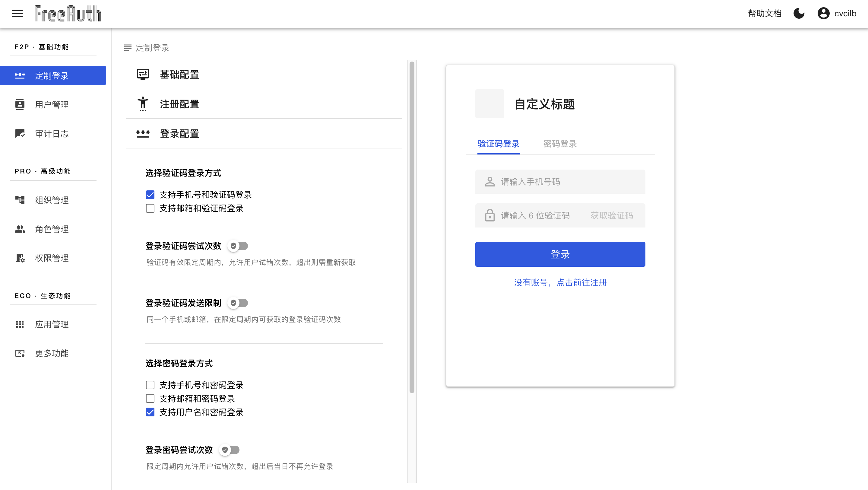Select 更多功能 in sidebar

(x=53, y=353)
